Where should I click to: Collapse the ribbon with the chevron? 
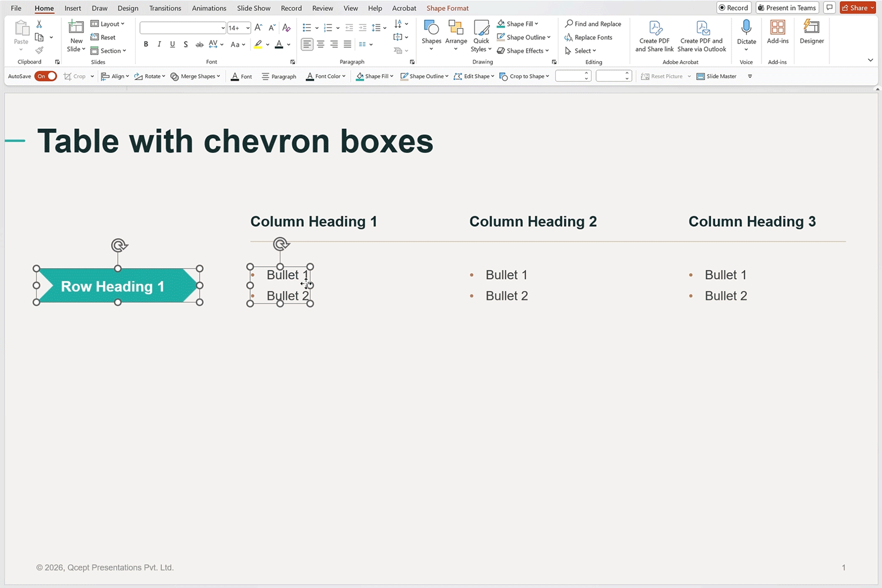click(870, 60)
